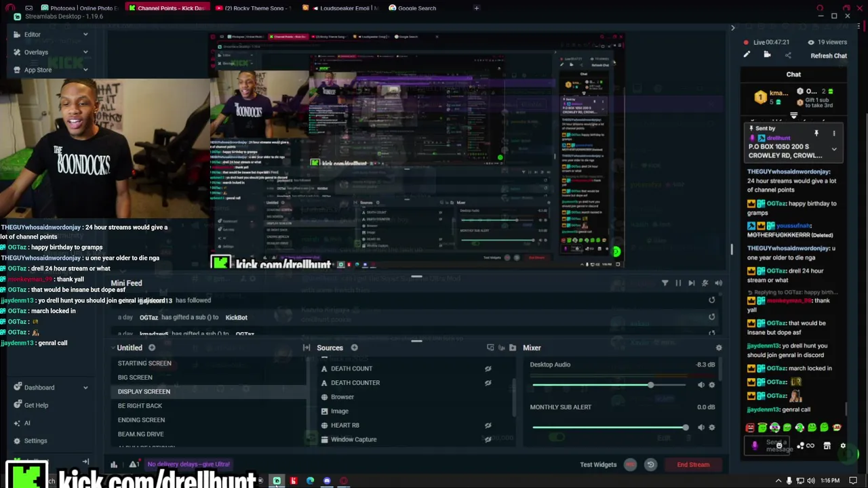Toggle visibility of the DEATH COUNTER source
Screen dimensions: 868x488
pyautogui.click(x=488, y=383)
